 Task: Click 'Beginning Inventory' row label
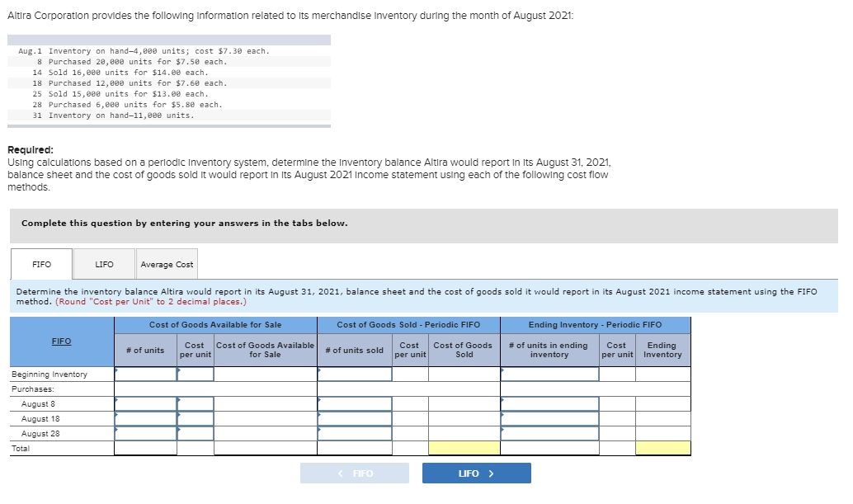coord(49,374)
